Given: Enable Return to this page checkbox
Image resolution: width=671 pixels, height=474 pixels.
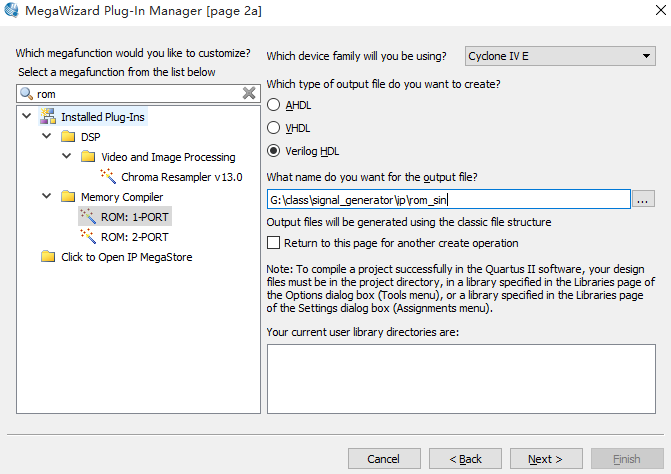Looking at the screenshot, I should (x=273, y=243).
